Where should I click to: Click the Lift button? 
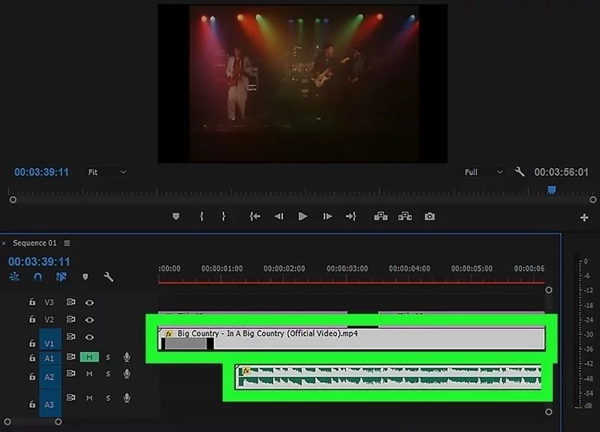381,217
